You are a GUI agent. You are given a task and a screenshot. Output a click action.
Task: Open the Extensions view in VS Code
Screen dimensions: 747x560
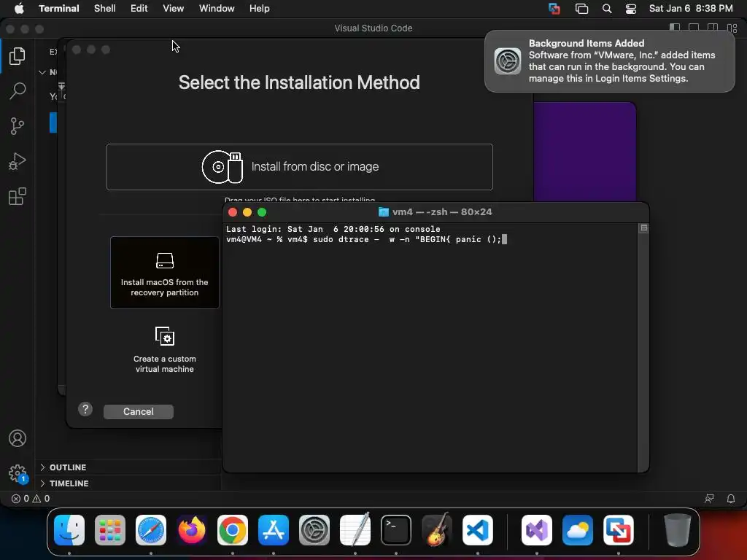point(18,196)
